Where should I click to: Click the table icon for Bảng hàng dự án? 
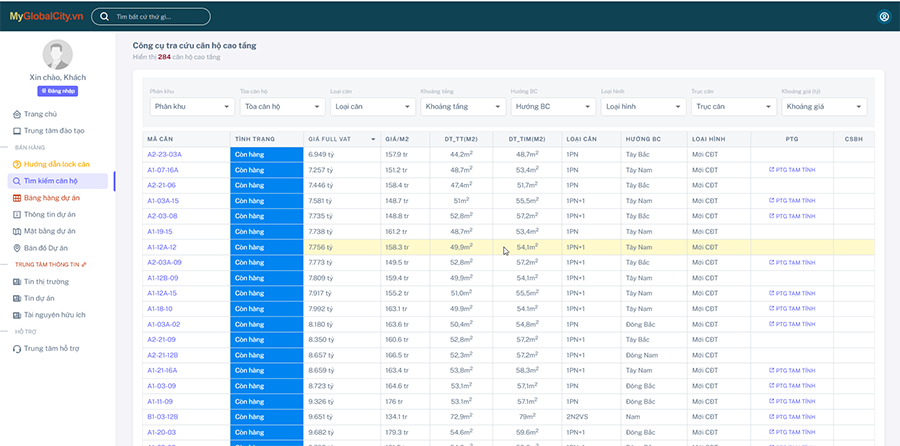[x=16, y=198]
